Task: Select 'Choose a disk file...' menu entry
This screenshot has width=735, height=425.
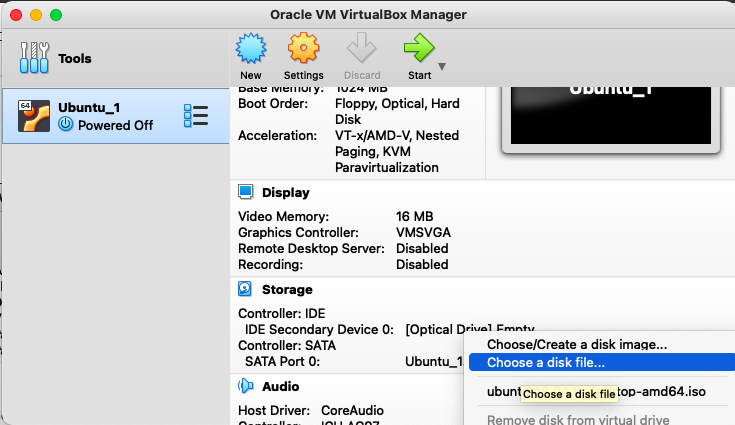Action: (602, 362)
